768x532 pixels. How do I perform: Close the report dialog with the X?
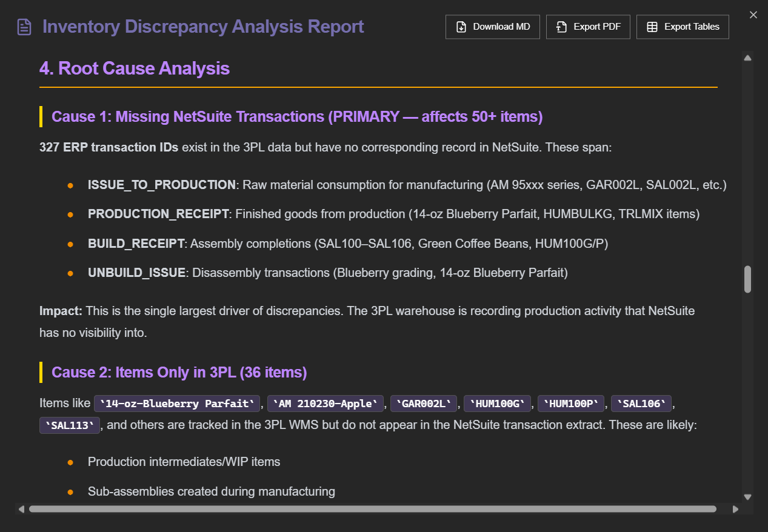tap(753, 15)
